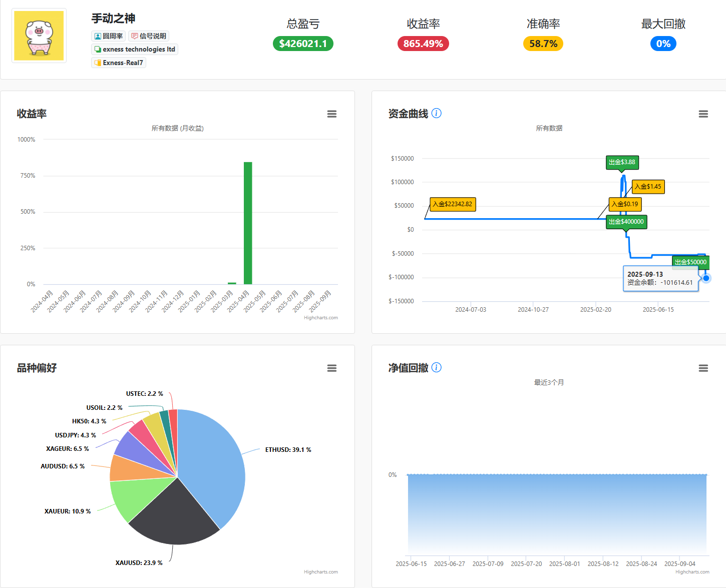
Task: Click the 出金$3.88 withdrawal flag
Action: (622, 162)
